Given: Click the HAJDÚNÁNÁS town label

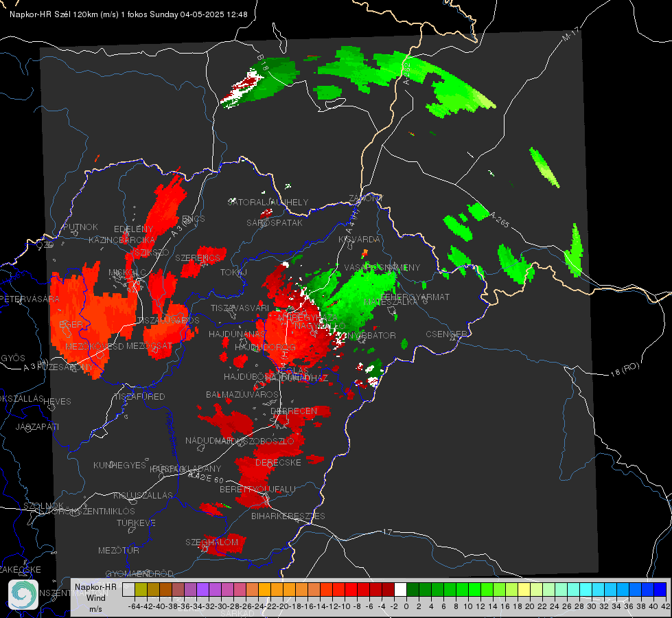Looking at the screenshot, I should [237, 334].
